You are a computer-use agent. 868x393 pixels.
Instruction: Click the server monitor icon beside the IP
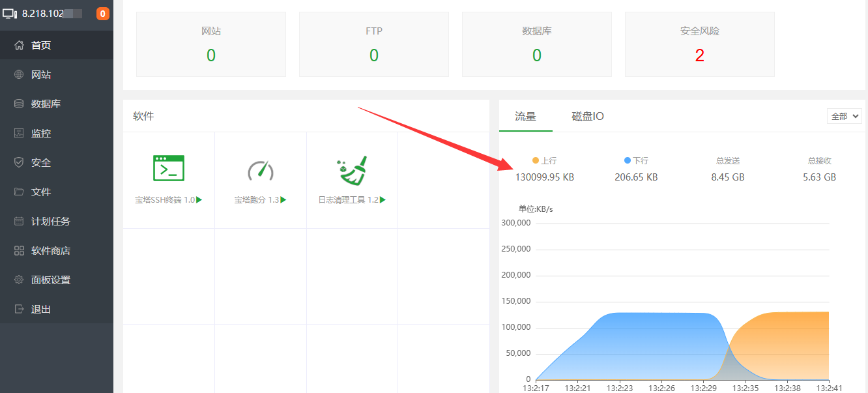click(10, 12)
